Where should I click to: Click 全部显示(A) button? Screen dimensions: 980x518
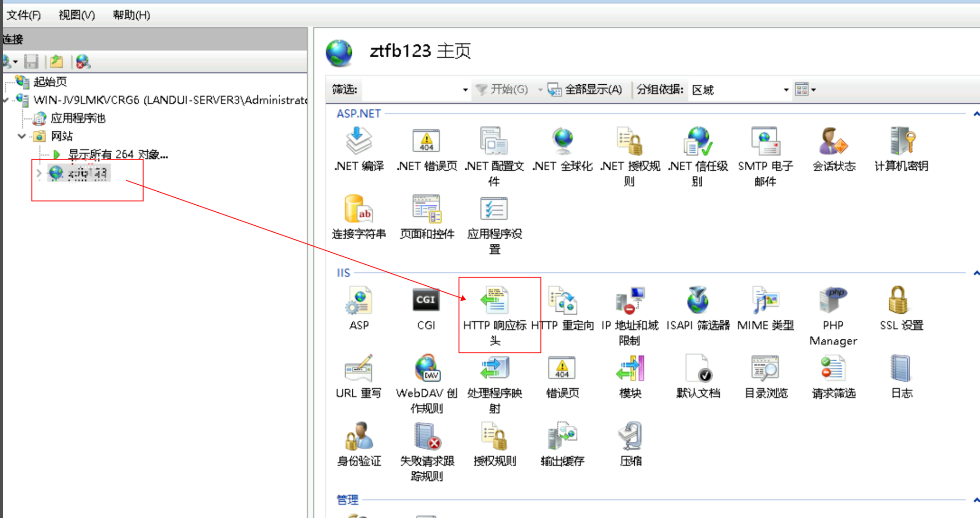pos(586,89)
